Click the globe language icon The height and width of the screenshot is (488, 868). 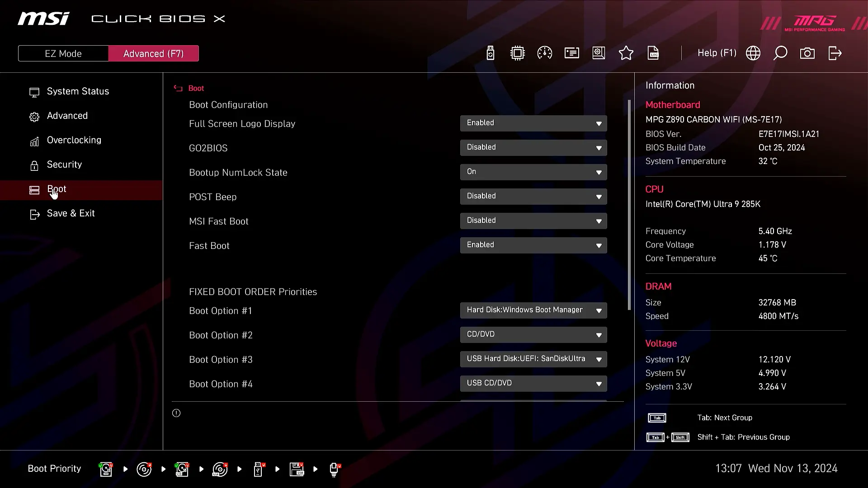click(x=753, y=53)
